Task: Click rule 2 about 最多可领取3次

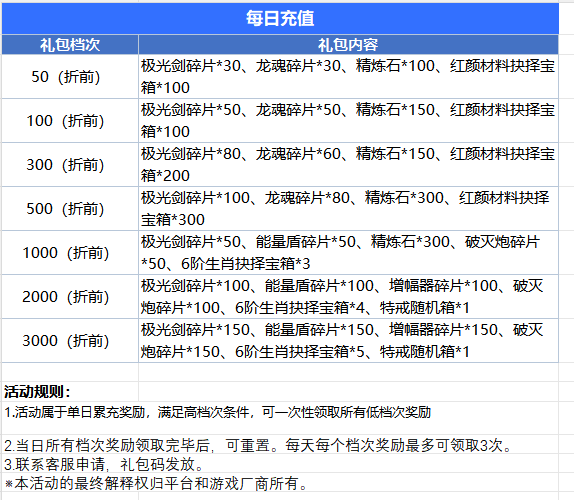Action: coord(258,445)
